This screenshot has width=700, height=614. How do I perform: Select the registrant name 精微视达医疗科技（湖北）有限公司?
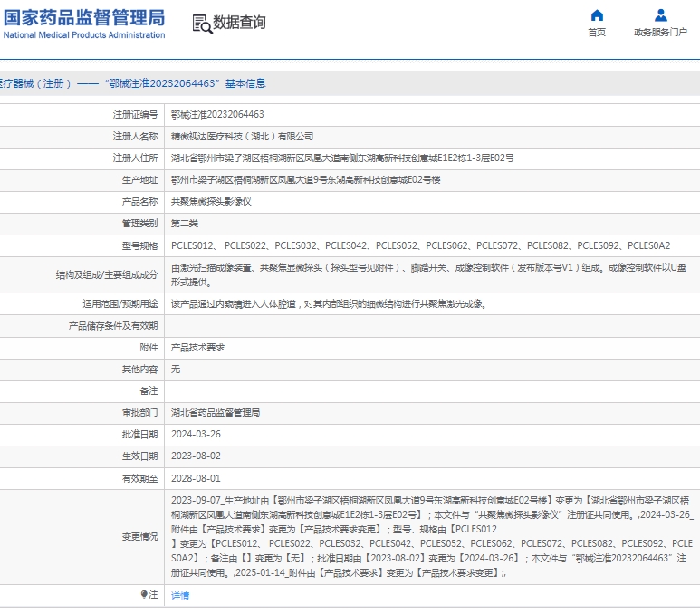point(242,137)
